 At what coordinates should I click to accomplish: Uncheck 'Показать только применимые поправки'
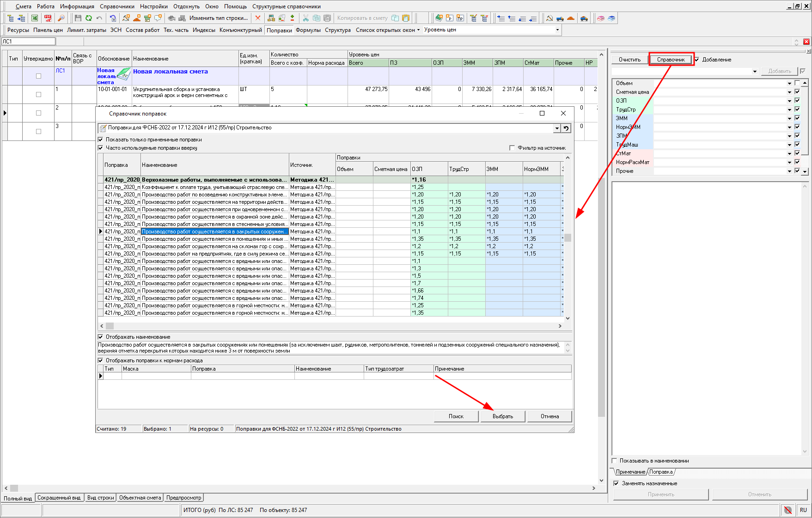[x=101, y=140]
